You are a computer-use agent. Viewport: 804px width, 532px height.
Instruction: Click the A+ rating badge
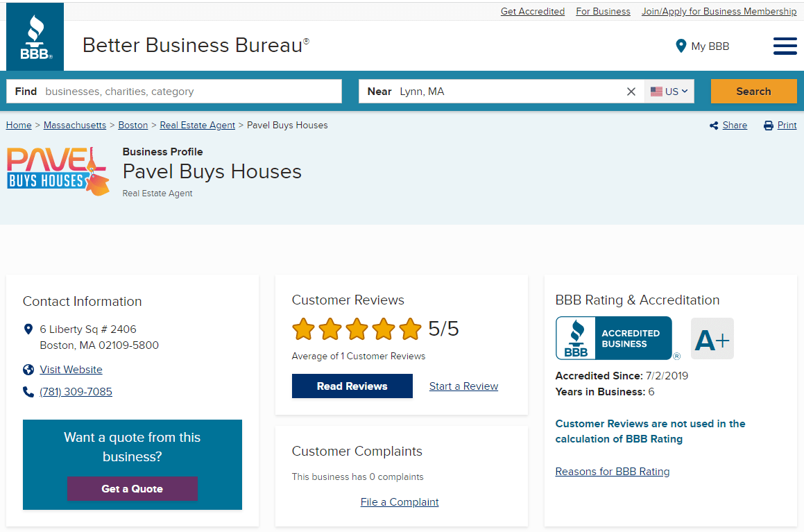712,338
